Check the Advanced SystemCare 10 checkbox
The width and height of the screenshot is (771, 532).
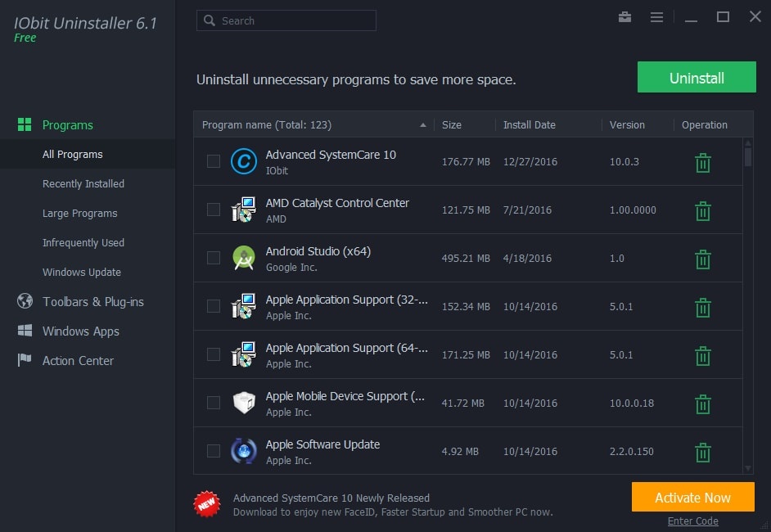[x=214, y=161]
